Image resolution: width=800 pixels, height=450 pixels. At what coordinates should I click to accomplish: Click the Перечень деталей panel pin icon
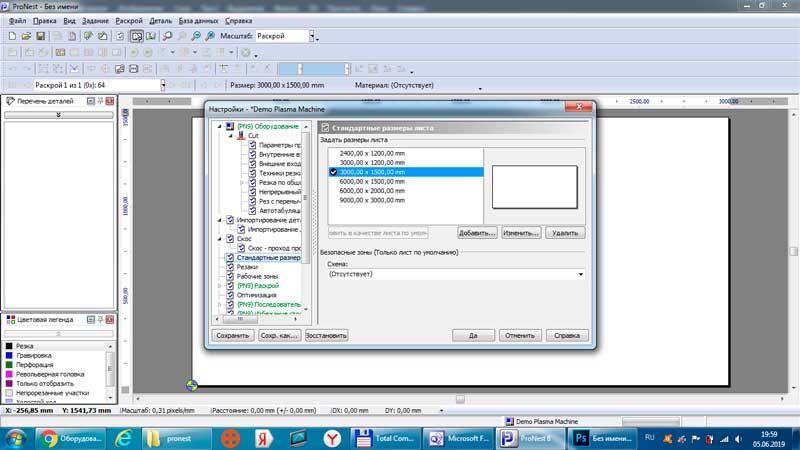click(101, 101)
